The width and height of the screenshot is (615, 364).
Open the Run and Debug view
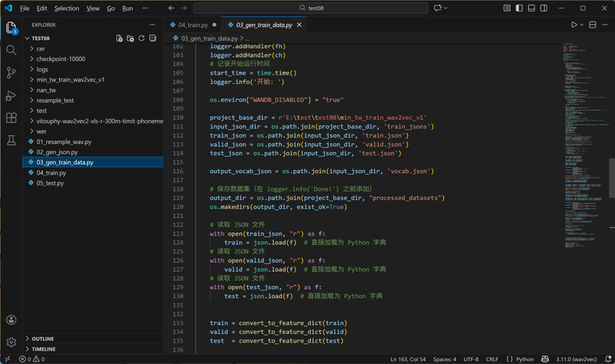click(11, 95)
